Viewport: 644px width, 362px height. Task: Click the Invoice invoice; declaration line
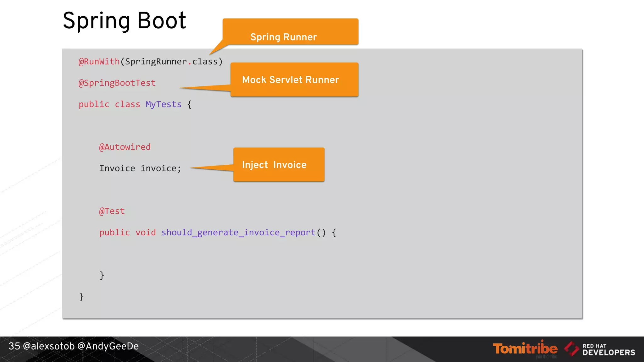140,168
